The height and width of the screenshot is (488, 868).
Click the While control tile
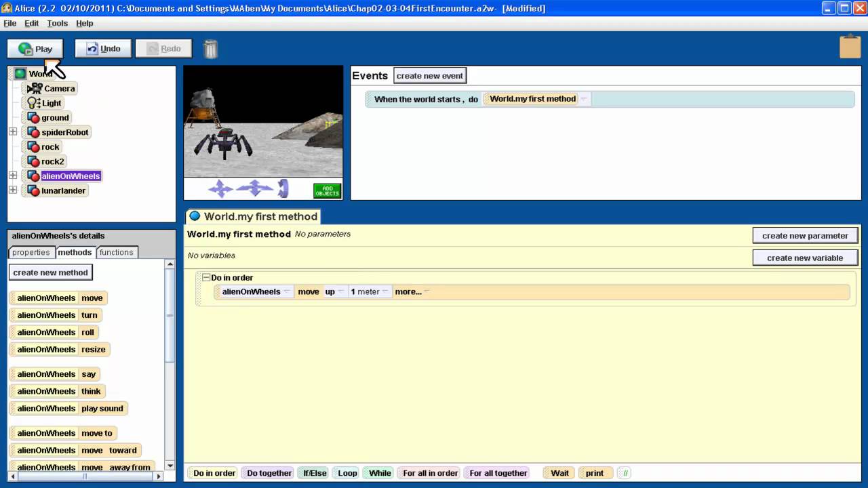pyautogui.click(x=380, y=473)
